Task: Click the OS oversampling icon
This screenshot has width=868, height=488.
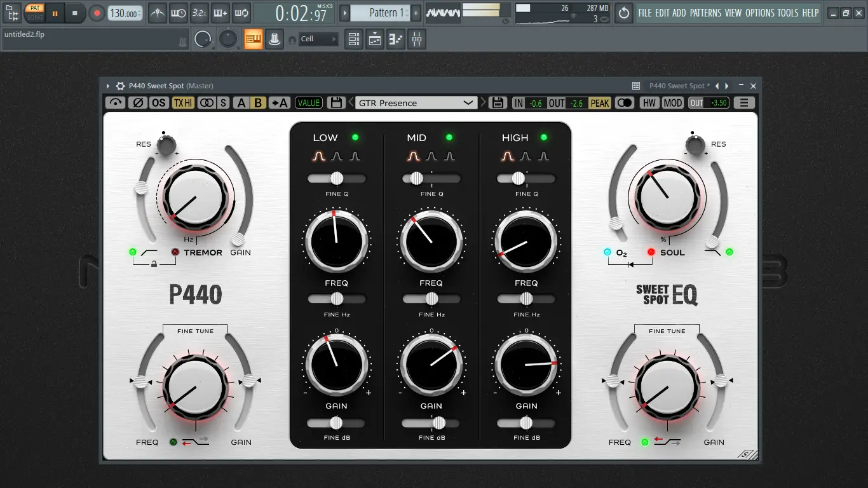Action: click(x=158, y=102)
